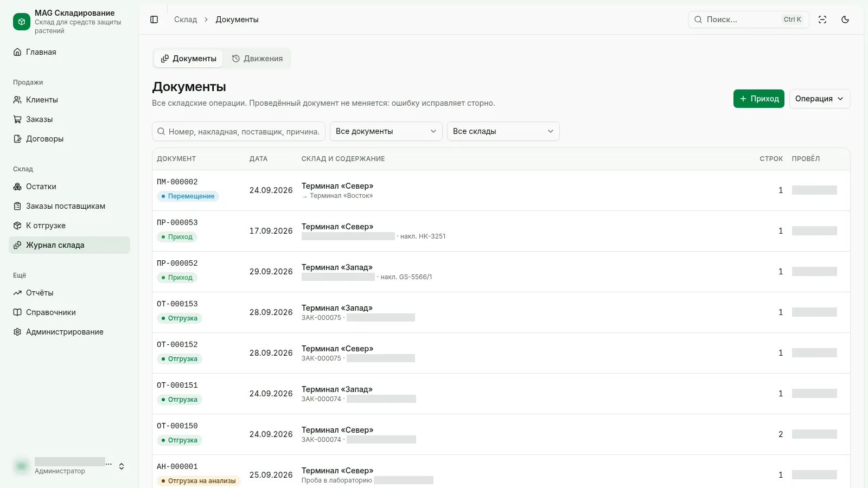Click the date 17.09.2026
The height and width of the screenshot is (488, 868).
pos(271,231)
